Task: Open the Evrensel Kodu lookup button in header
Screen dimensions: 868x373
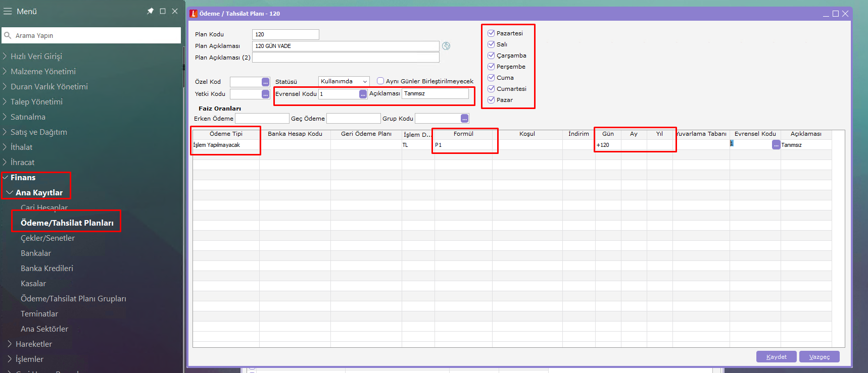Action: point(363,94)
